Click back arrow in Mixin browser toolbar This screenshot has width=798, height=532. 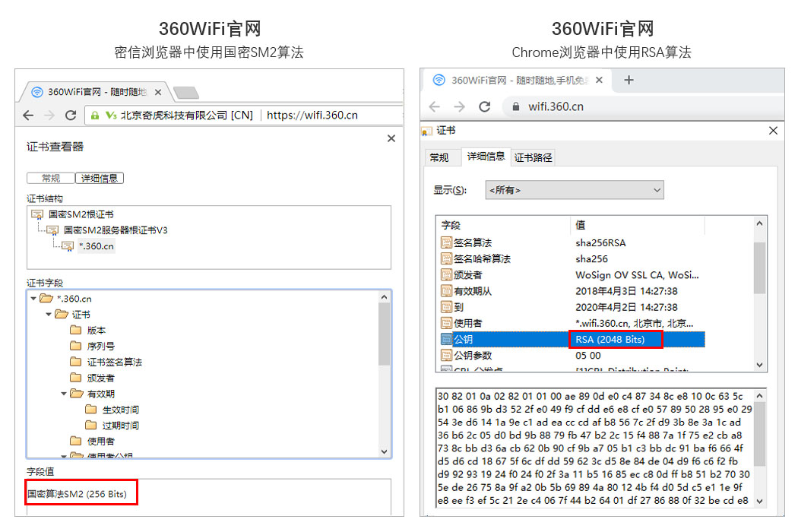click(29, 116)
